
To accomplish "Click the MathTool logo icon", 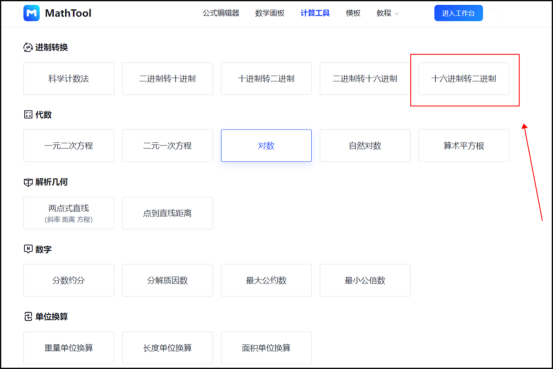I will point(31,13).
